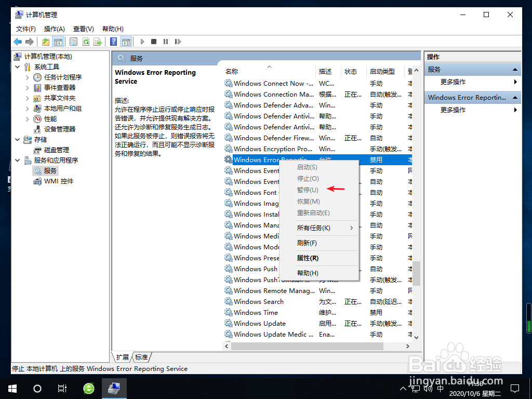Click the blue Help toolbar icon
532x399 pixels.
(x=114, y=42)
